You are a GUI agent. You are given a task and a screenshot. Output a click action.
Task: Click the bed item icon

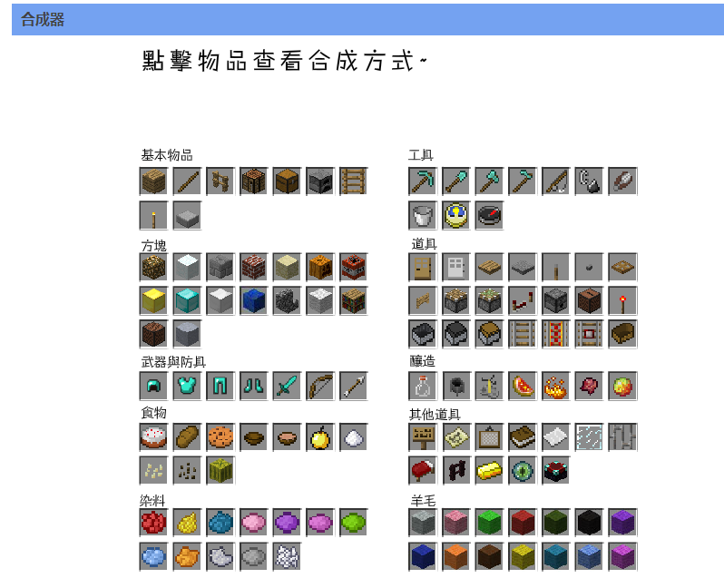coord(423,471)
